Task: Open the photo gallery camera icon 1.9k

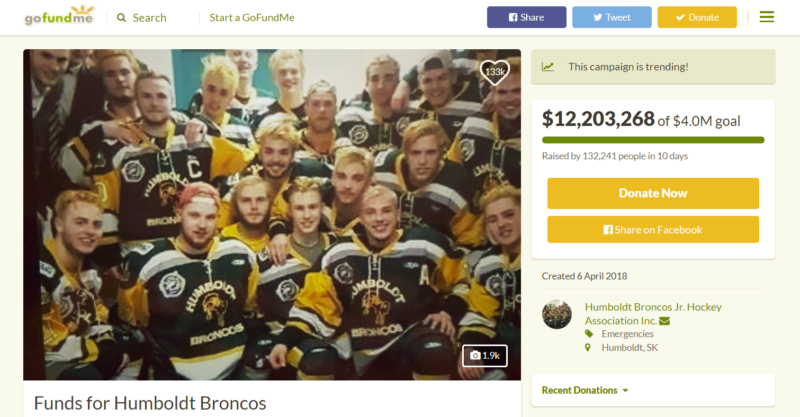Action: point(485,355)
